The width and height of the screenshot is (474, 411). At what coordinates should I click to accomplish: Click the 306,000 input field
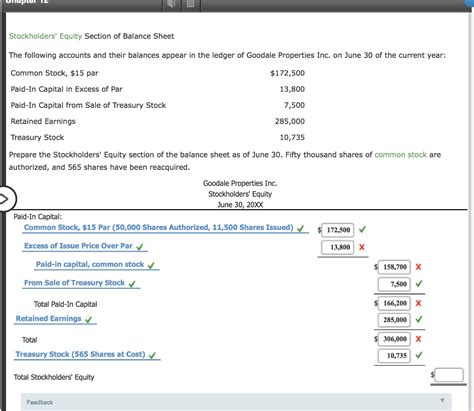coord(394,339)
